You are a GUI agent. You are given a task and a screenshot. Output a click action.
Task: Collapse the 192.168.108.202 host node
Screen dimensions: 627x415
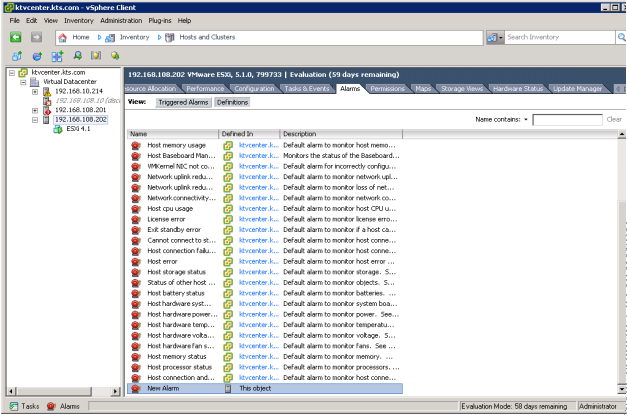coord(35,120)
